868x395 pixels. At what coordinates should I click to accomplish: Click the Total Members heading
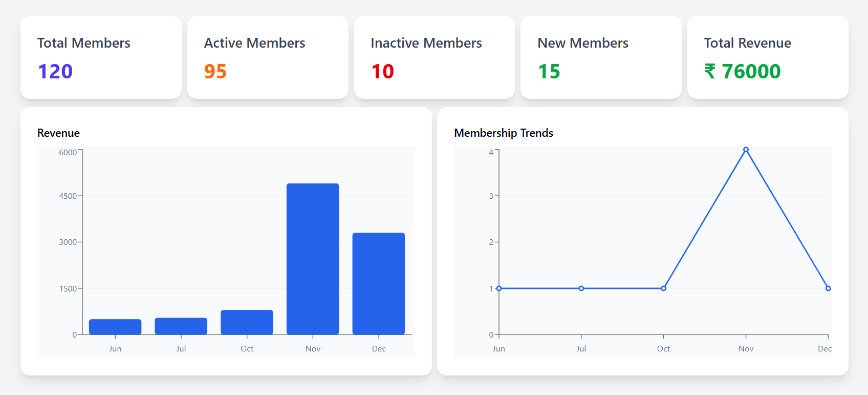point(84,43)
